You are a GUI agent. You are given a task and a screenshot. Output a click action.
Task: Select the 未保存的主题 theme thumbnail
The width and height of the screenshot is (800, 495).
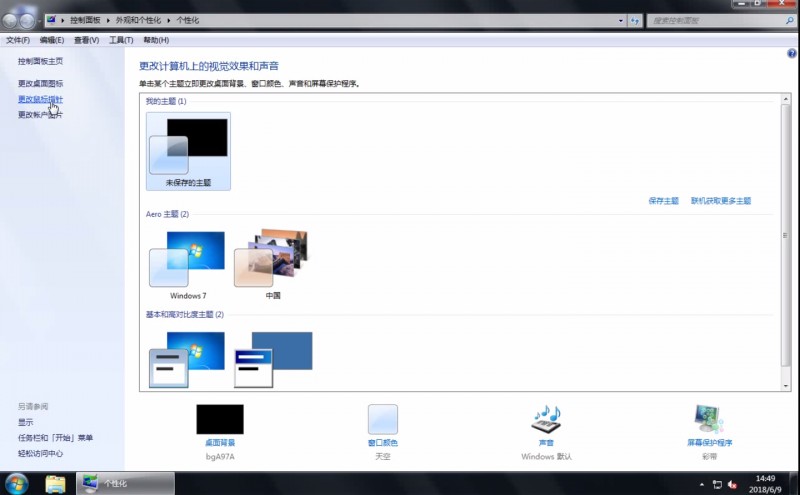point(188,152)
